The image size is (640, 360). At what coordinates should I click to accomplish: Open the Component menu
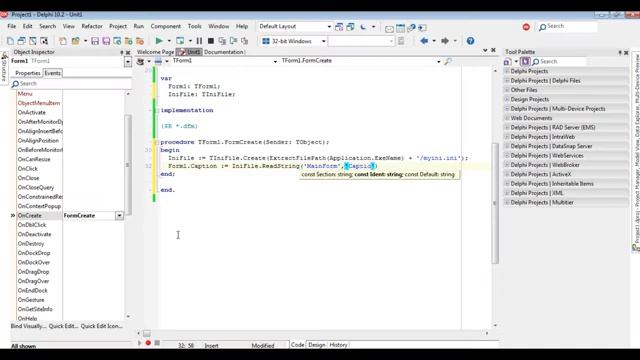point(166,26)
